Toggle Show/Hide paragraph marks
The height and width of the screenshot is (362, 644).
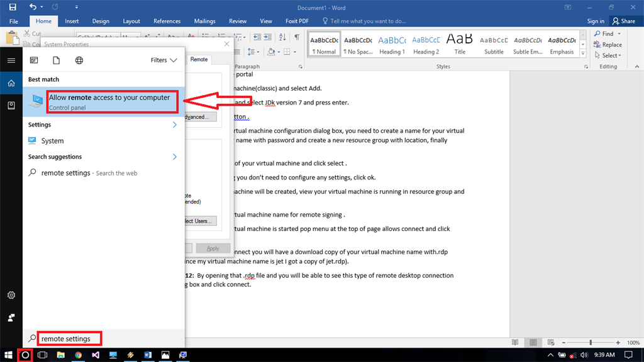tap(297, 37)
